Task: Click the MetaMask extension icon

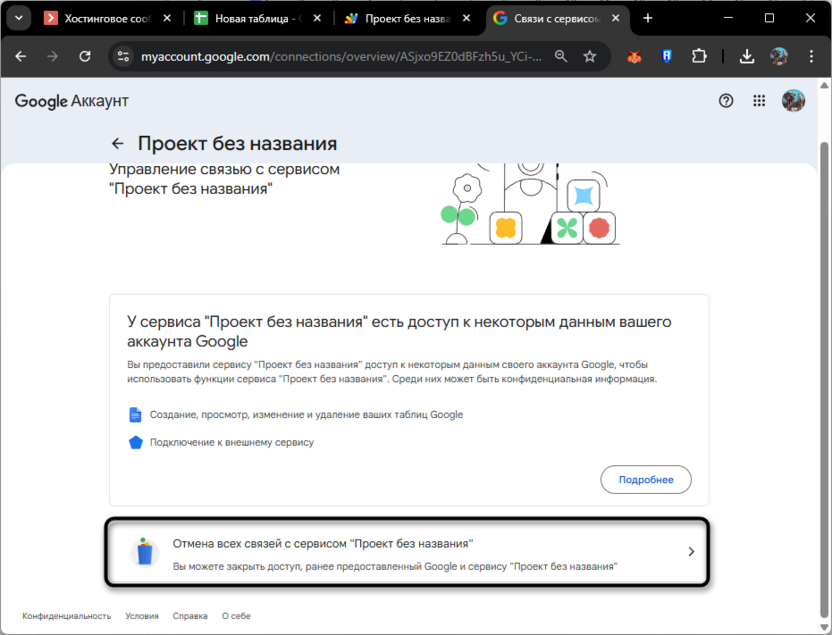Action: (634, 57)
